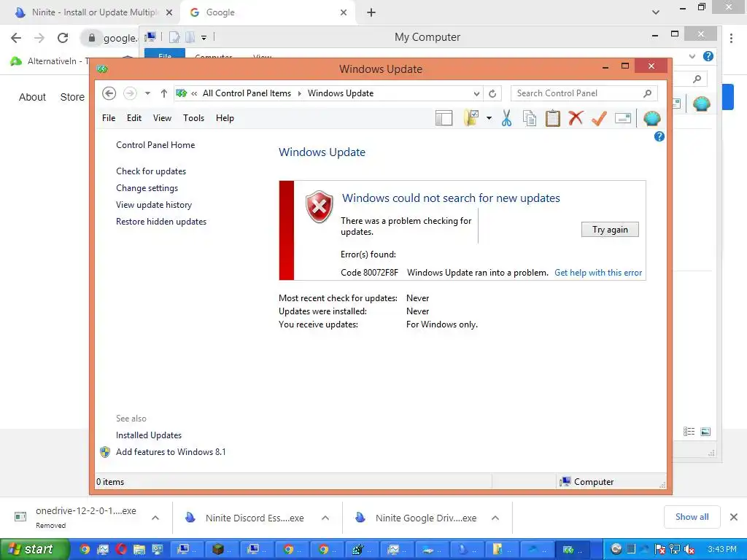This screenshot has height=560, width=747.
Task: Click the refresh button beside address bar
Action: click(492, 94)
